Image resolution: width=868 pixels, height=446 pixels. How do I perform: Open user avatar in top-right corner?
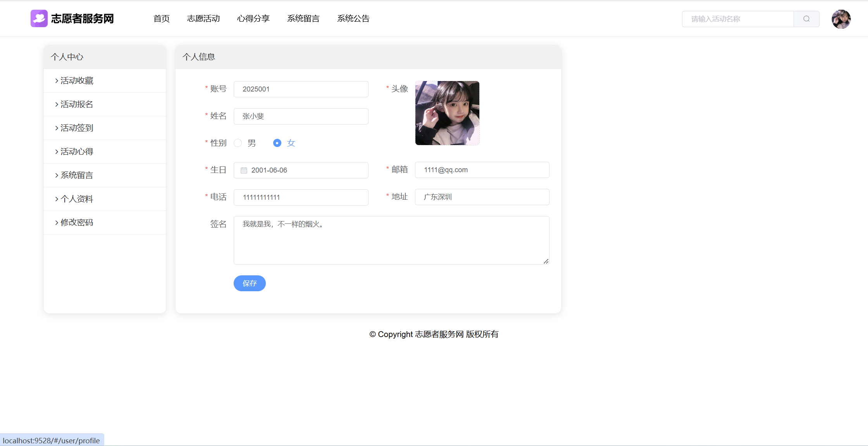pyautogui.click(x=841, y=19)
